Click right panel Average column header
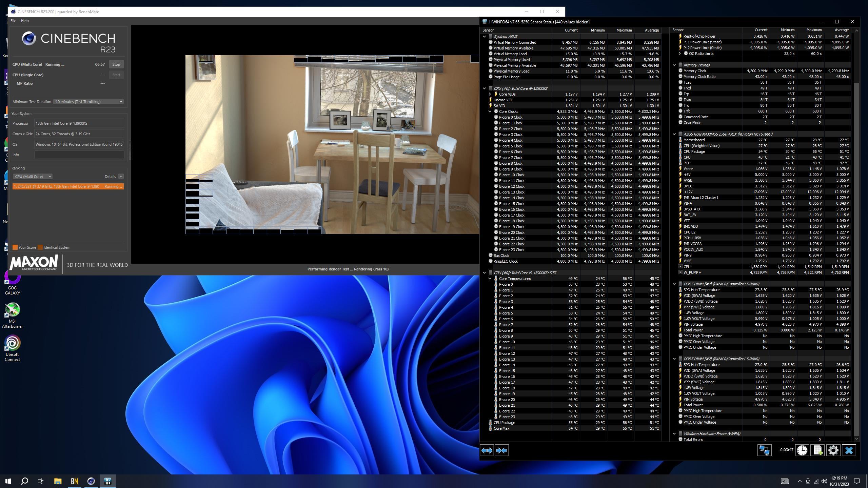 (837, 30)
